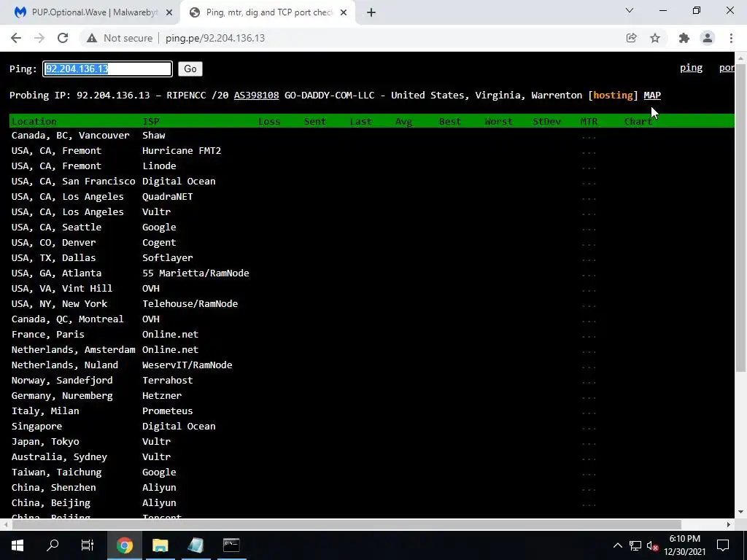Open a new browser tab
Screen dimensions: 747x560
tap(371, 12)
